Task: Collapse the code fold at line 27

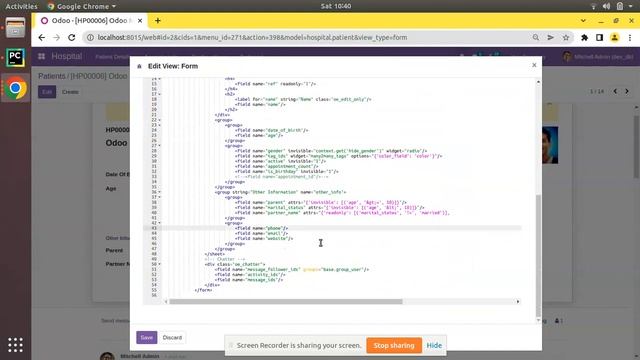Action: 160,146
